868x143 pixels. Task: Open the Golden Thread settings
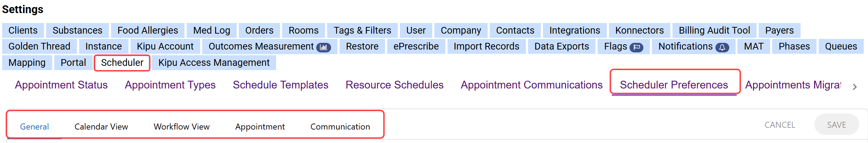point(39,46)
